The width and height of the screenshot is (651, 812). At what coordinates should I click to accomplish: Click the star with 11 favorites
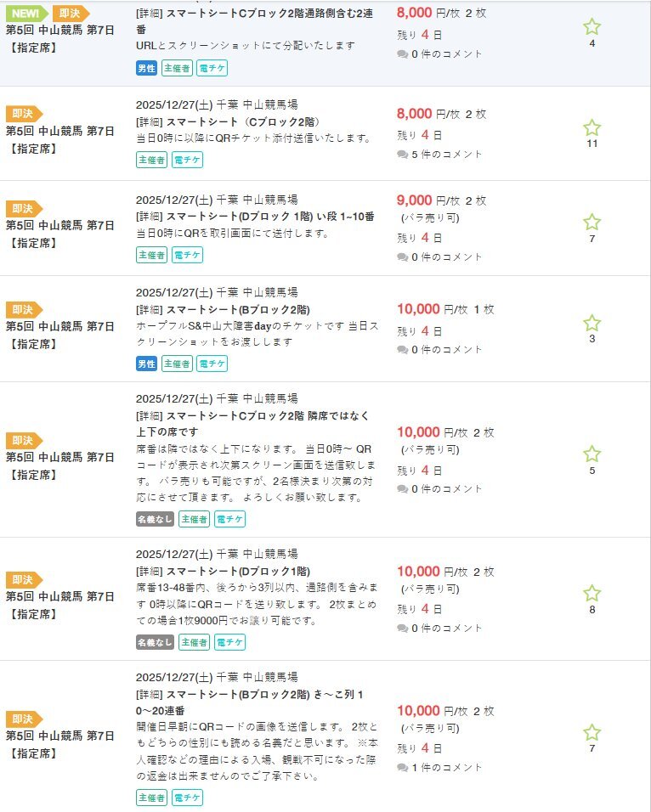click(592, 128)
